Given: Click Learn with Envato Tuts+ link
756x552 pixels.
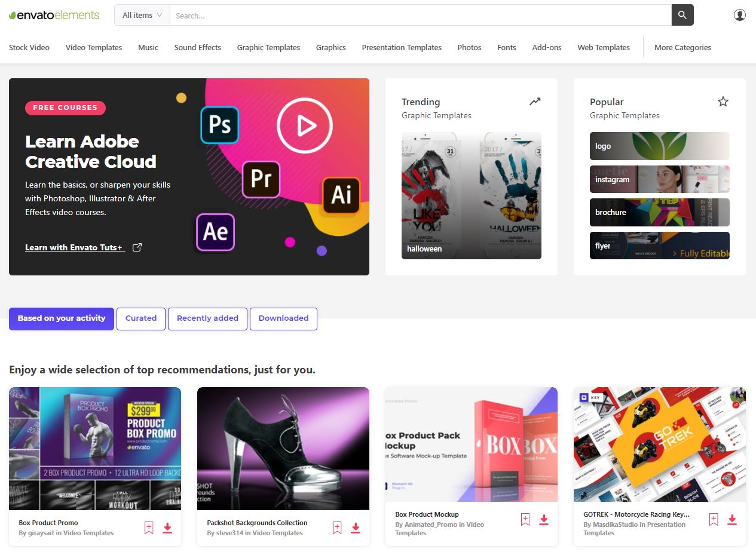Looking at the screenshot, I should click(75, 247).
